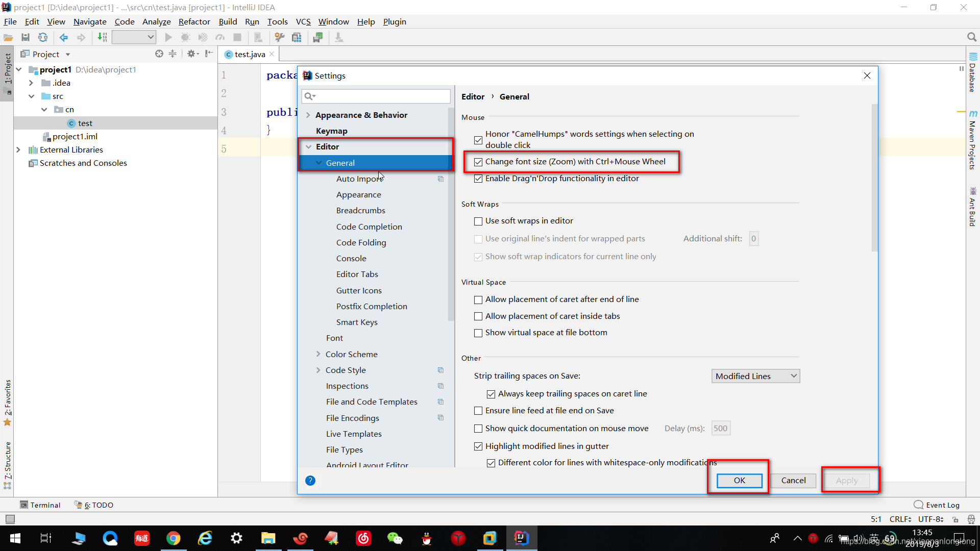Hide the Project panel with the arrow icon
Viewport: 980px width, 551px height.
(x=209, y=54)
